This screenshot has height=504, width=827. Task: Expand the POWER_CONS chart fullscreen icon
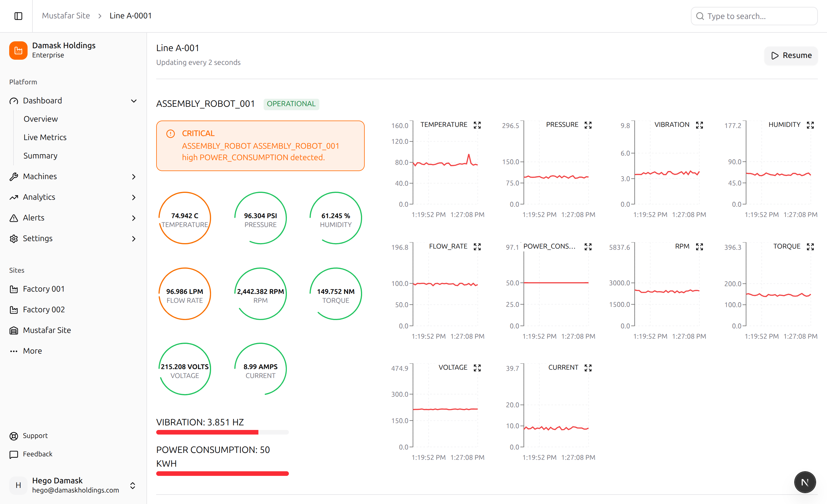coord(588,247)
